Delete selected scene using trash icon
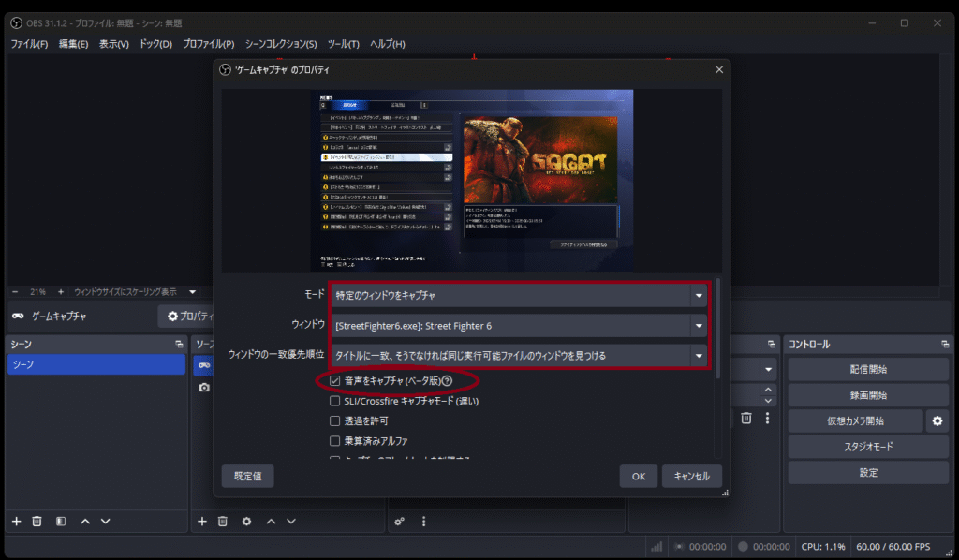Screen dimensions: 959x560 coord(37,522)
